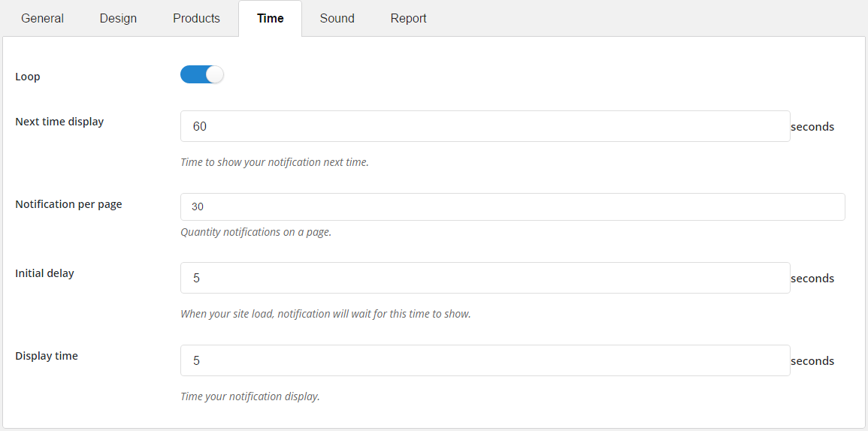Click the Next time display label
Screen dimensions: 868x431
[59, 122]
